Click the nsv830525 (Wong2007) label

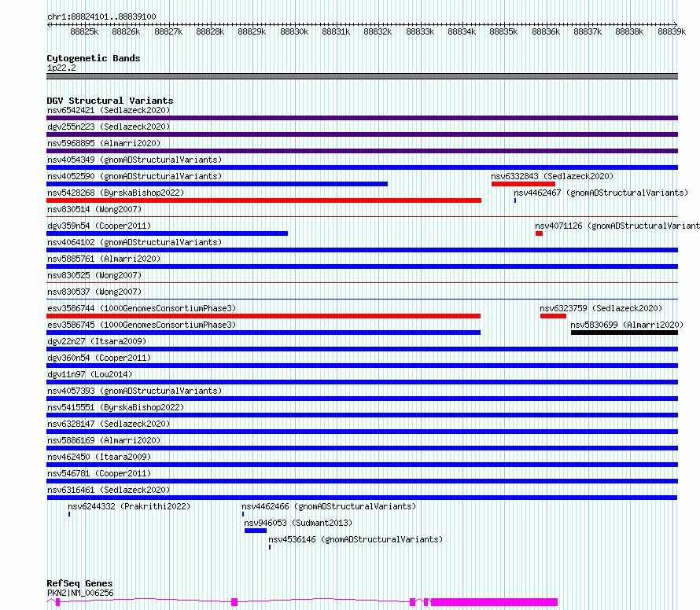tap(94, 275)
